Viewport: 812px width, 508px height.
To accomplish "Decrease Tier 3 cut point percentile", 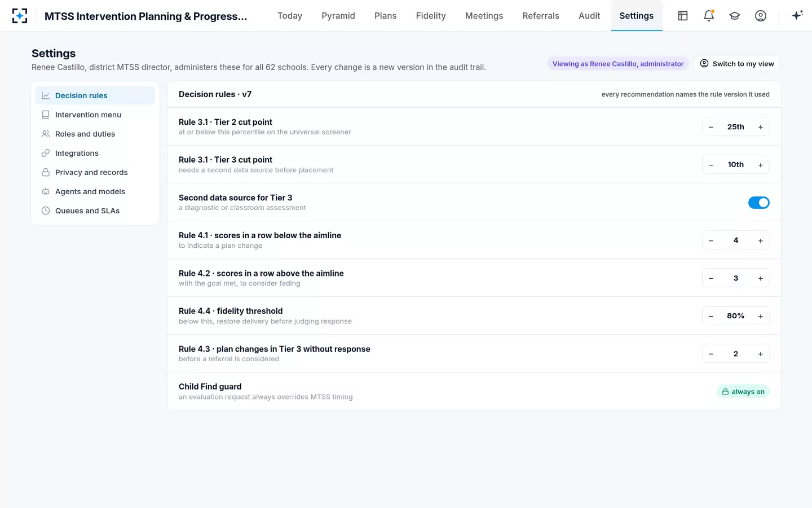I will pyautogui.click(x=711, y=165).
